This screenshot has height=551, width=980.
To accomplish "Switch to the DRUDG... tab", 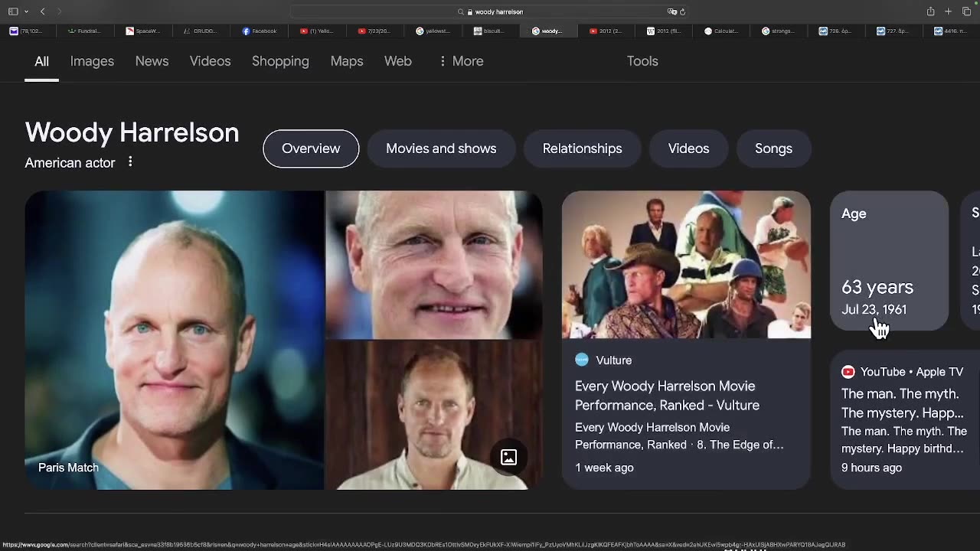I will coord(201,31).
